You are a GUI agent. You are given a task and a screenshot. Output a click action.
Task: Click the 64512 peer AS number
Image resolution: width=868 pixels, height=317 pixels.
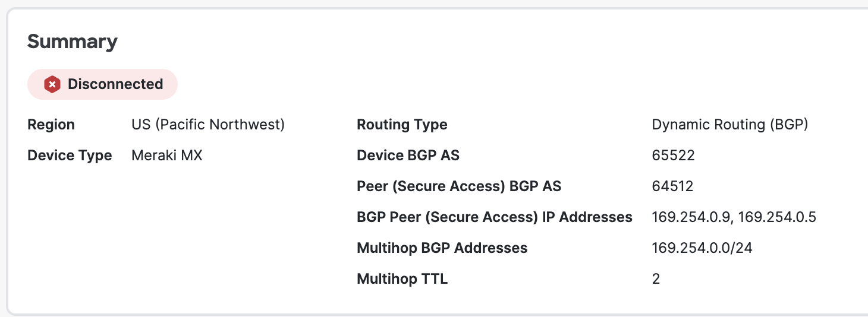(x=672, y=186)
